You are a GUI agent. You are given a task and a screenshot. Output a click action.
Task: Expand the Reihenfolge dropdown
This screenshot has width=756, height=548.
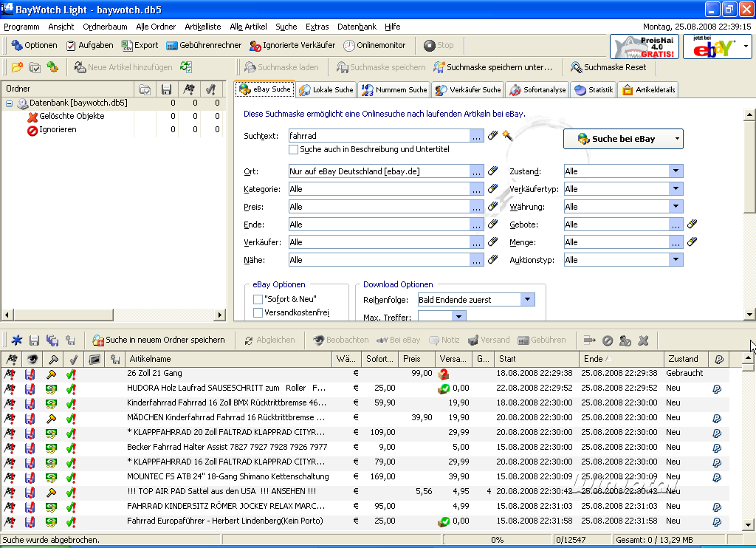point(527,300)
